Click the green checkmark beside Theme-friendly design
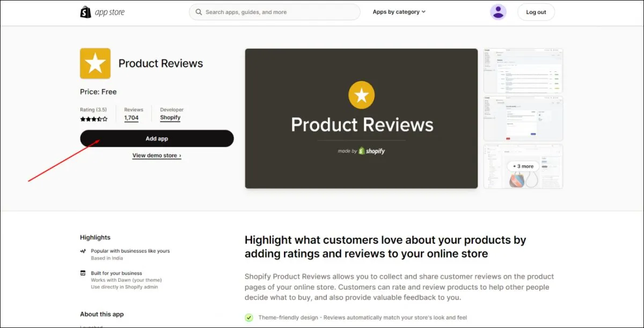This screenshot has height=328, width=644. coord(249,317)
